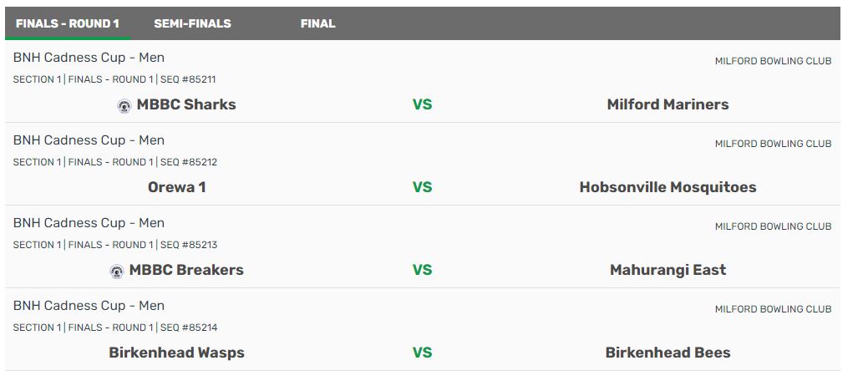Select the Birkenhead Wasps team

click(176, 353)
